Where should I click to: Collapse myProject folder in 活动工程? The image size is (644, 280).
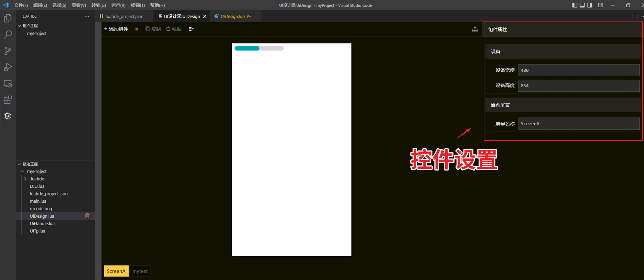pos(23,171)
